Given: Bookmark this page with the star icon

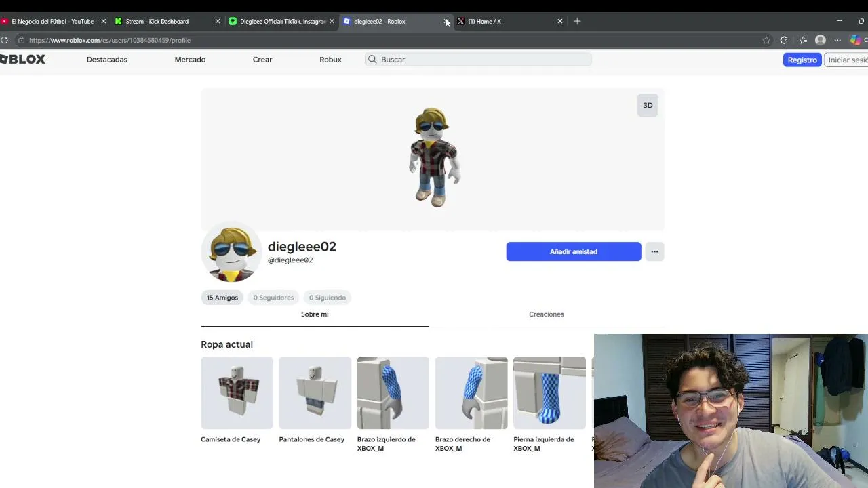Looking at the screenshot, I should coord(766,40).
